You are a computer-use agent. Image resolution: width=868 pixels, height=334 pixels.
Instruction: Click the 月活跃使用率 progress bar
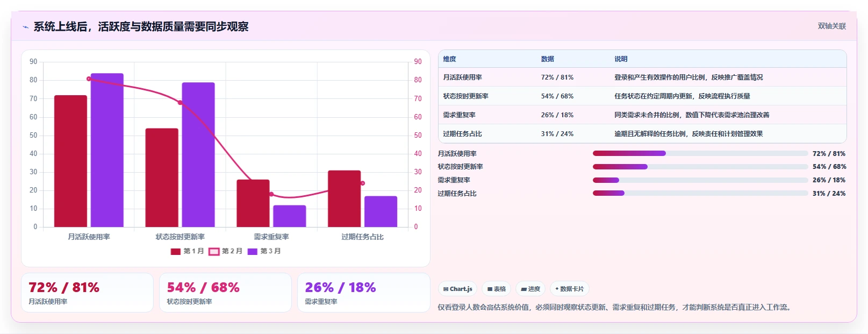click(x=700, y=153)
